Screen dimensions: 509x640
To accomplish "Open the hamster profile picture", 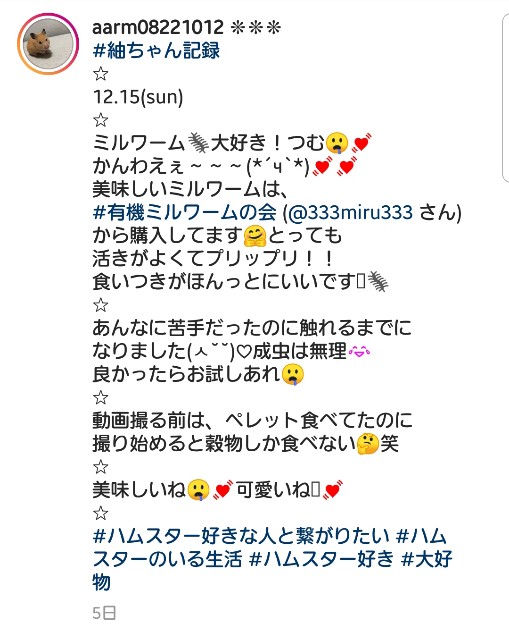I will tap(48, 44).
